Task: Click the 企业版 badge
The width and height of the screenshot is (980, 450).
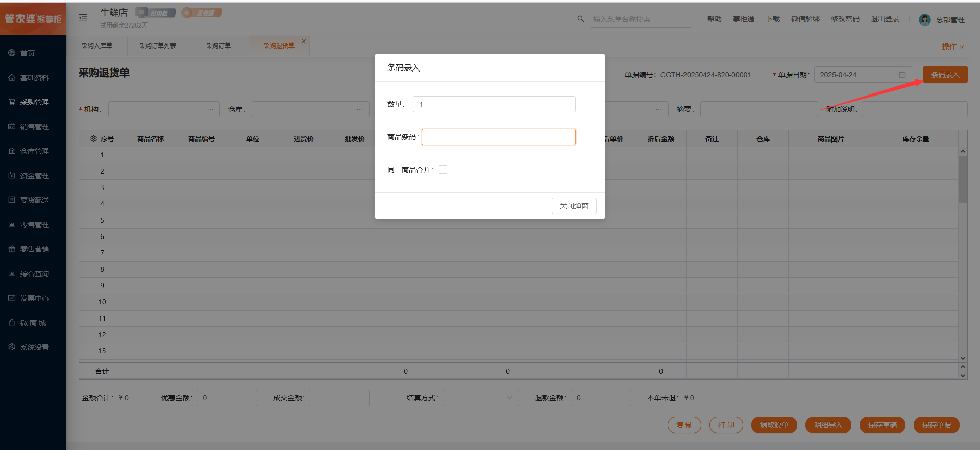Action: (x=202, y=13)
